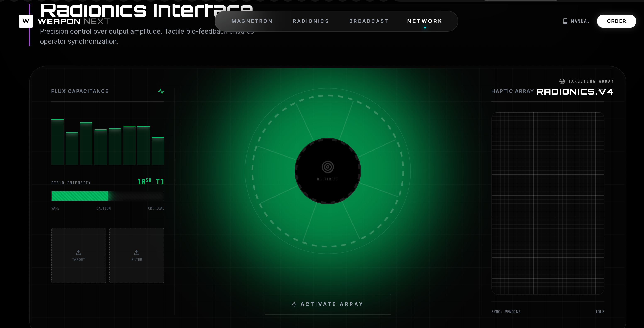Image resolution: width=644 pixels, height=328 pixels.
Task: Click inside the Haptic Array grid pad
Action: (x=548, y=203)
